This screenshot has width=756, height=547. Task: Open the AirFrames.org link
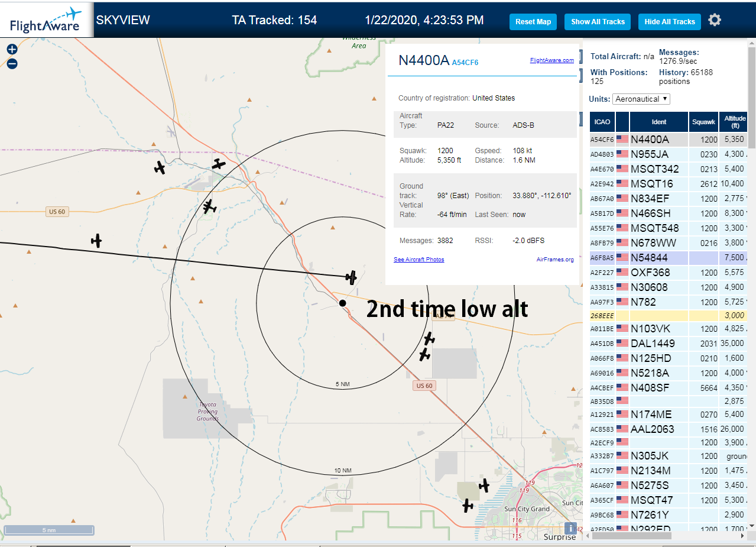tap(555, 260)
